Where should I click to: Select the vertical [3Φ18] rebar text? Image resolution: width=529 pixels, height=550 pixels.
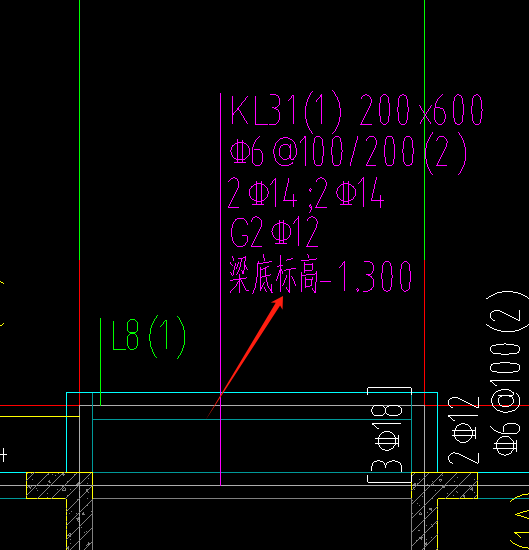(x=389, y=435)
